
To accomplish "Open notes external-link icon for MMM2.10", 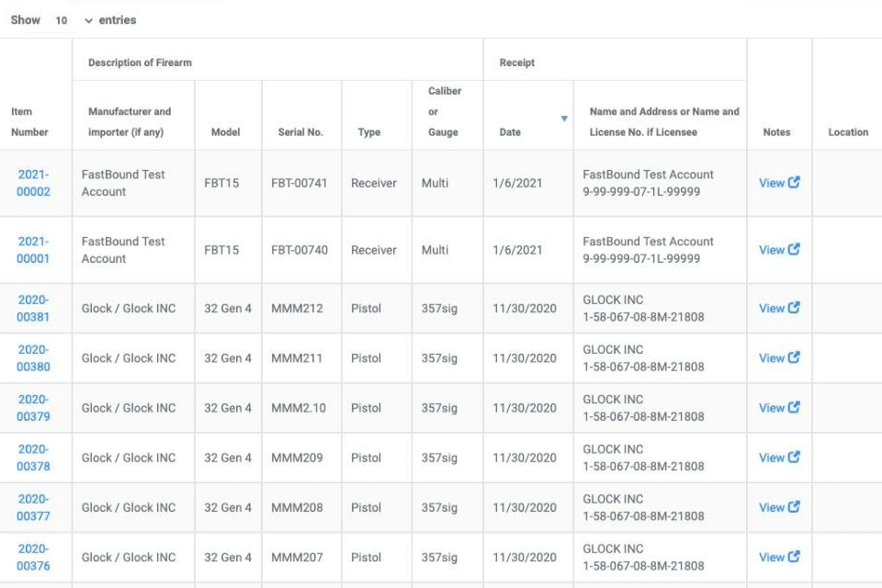I will pos(794,407).
